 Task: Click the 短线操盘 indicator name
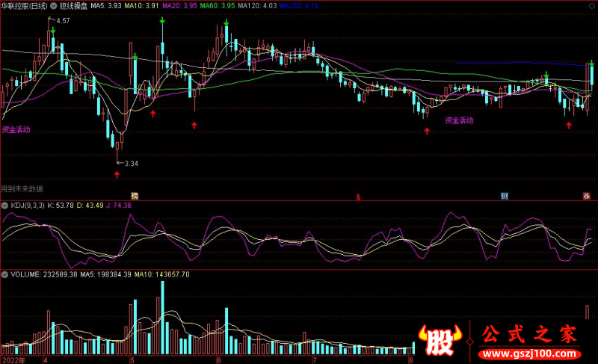pos(73,6)
